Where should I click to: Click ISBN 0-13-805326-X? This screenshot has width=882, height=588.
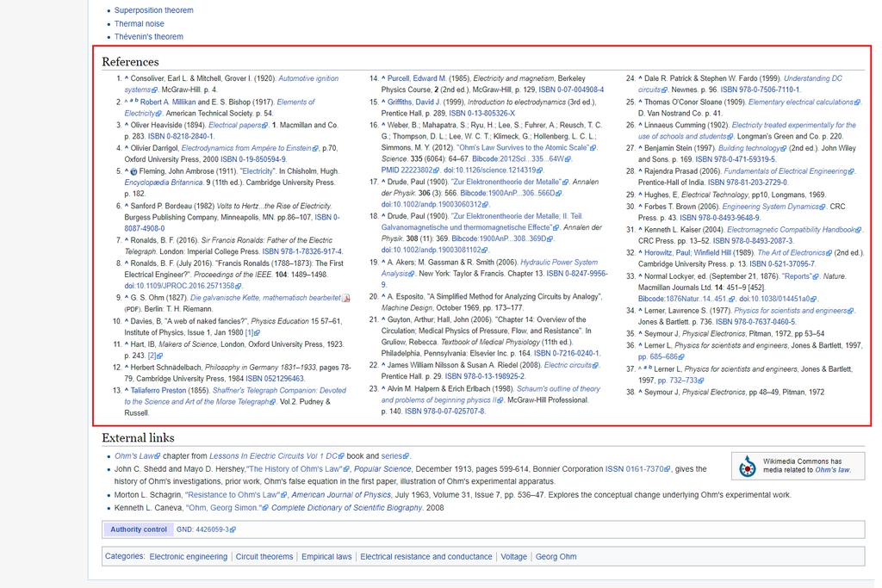pos(481,113)
